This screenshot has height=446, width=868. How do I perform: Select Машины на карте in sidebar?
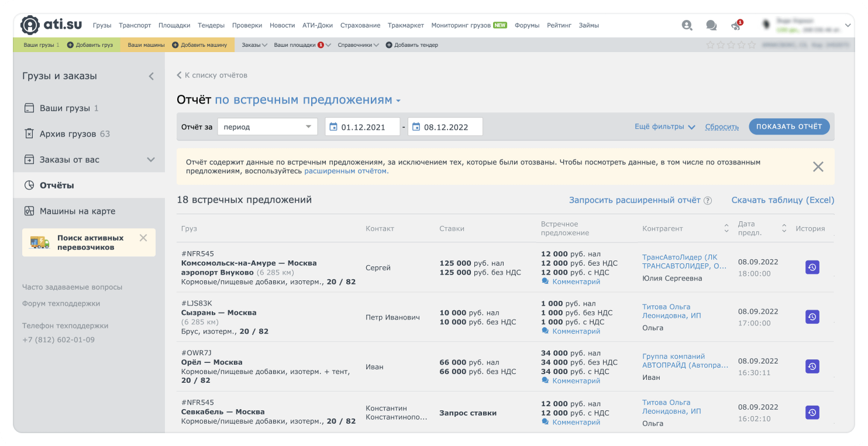coord(77,211)
